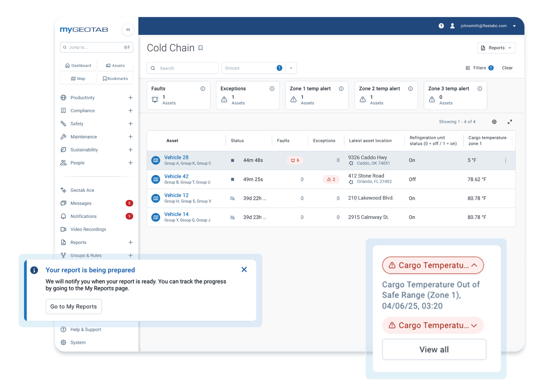Expand the table to full screen
Viewport: 551px width, 392px height.
(x=510, y=122)
